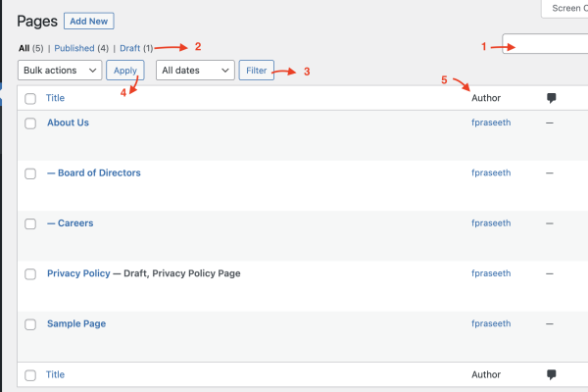Screen dimensions: 588x392
Task: Click the Filter button
Action: tap(256, 71)
